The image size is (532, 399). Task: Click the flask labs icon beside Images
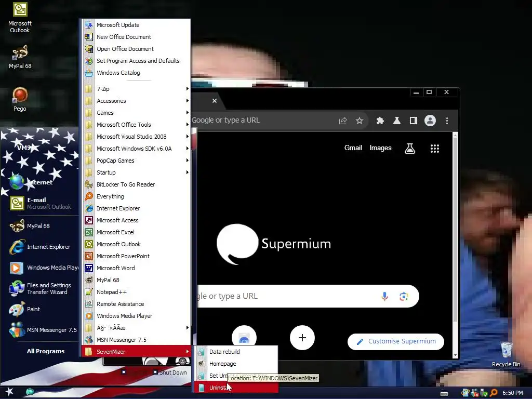pyautogui.click(x=410, y=148)
